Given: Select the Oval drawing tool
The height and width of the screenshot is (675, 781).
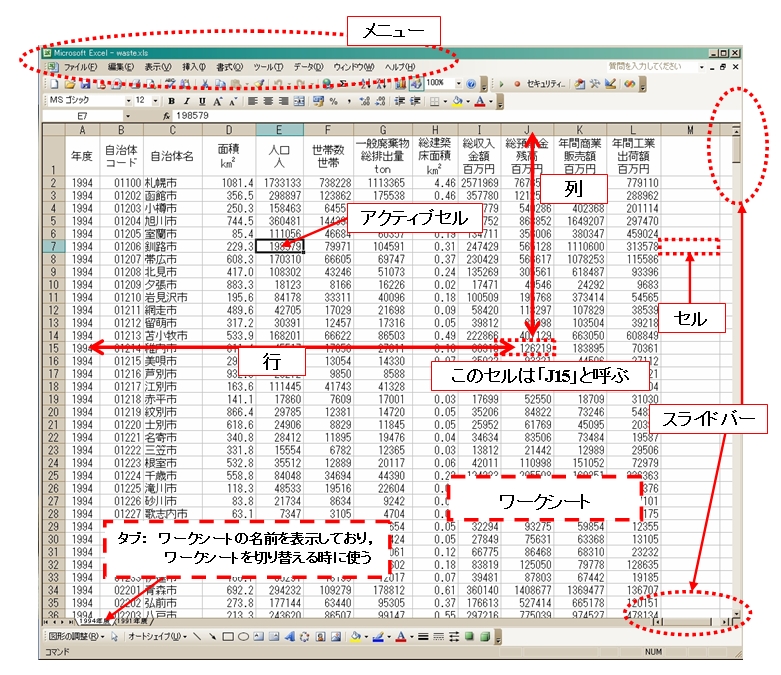Looking at the screenshot, I should click(x=244, y=637).
